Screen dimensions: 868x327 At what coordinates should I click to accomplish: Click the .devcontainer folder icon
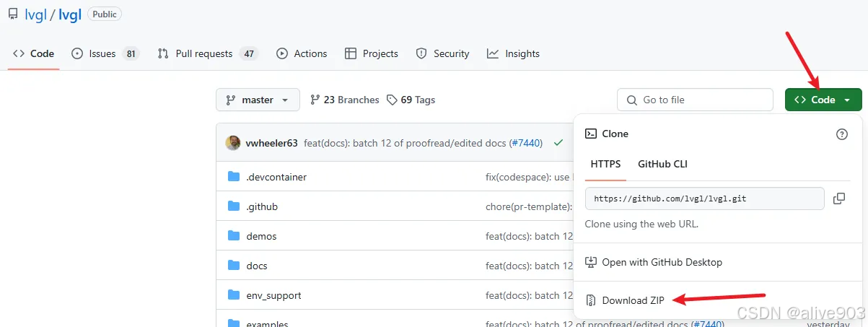234,177
